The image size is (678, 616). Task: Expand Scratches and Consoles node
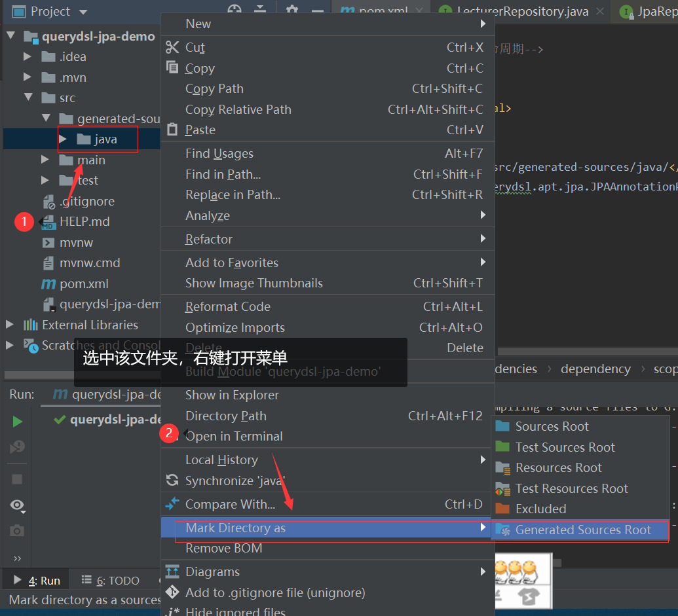click(9, 345)
